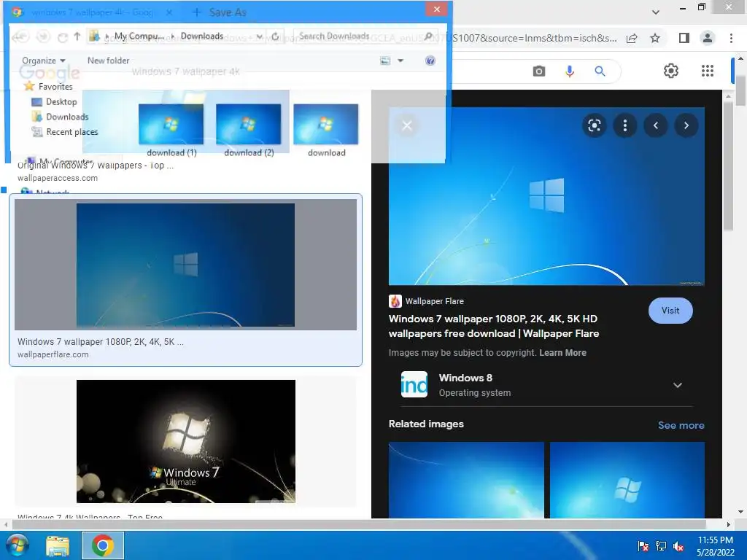This screenshot has width=747, height=560.
Task: Open the Chrome profile avatar
Action: point(708,38)
